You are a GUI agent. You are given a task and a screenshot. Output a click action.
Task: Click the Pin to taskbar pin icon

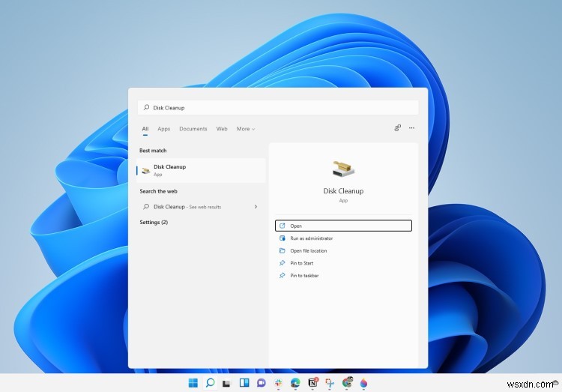tap(282, 275)
